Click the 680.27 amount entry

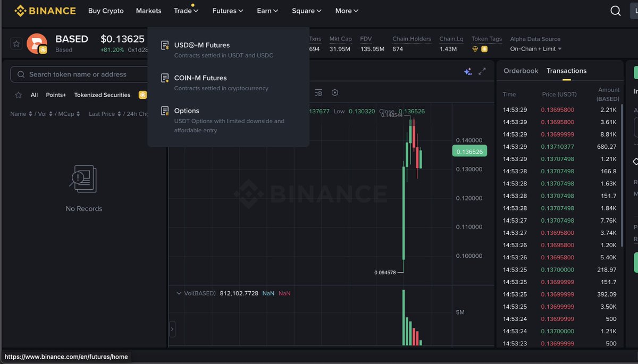click(x=607, y=147)
